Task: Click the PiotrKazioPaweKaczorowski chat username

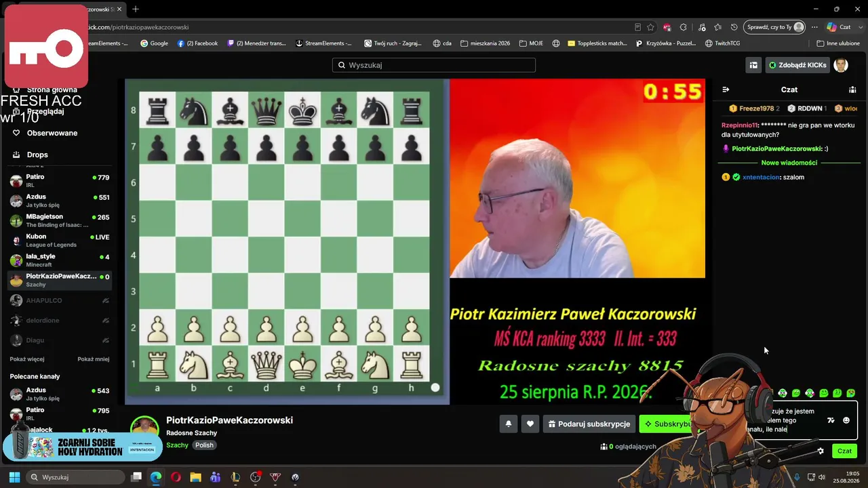Action: point(776,148)
